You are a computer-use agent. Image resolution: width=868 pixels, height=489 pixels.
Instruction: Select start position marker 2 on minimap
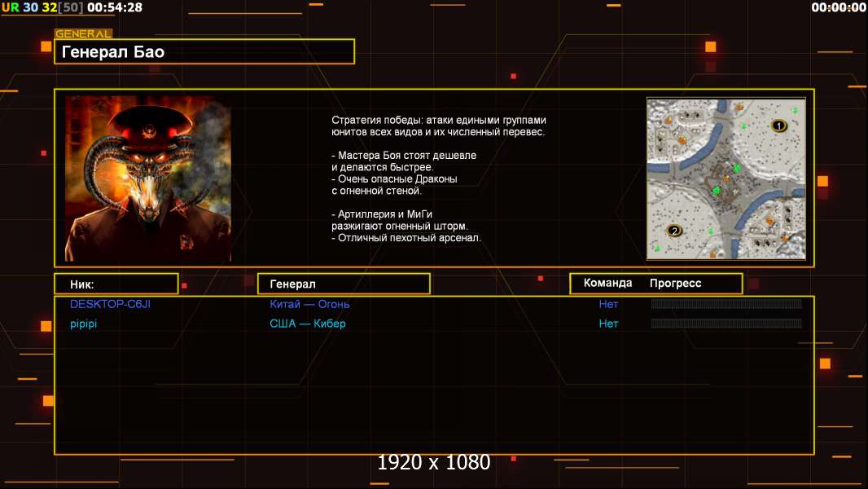click(x=674, y=231)
